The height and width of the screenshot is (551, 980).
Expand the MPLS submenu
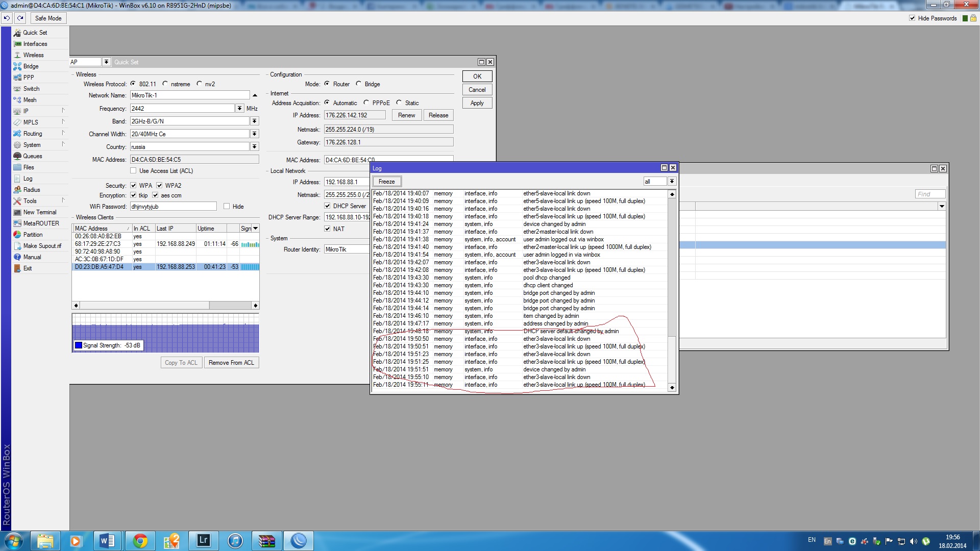pyautogui.click(x=63, y=122)
